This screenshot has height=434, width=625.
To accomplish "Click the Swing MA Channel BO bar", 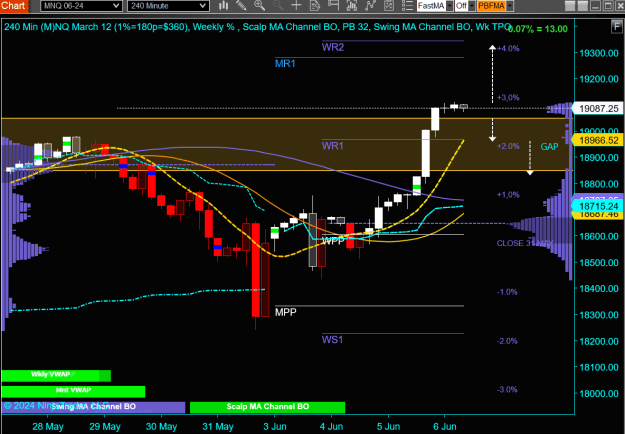I will [x=93, y=407].
